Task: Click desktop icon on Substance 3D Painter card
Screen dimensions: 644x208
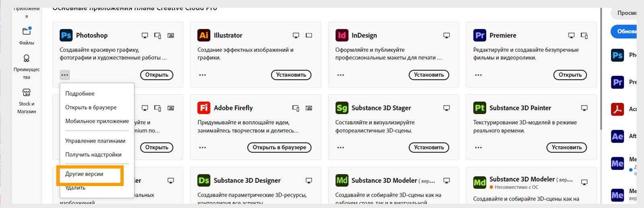Action: point(584,108)
